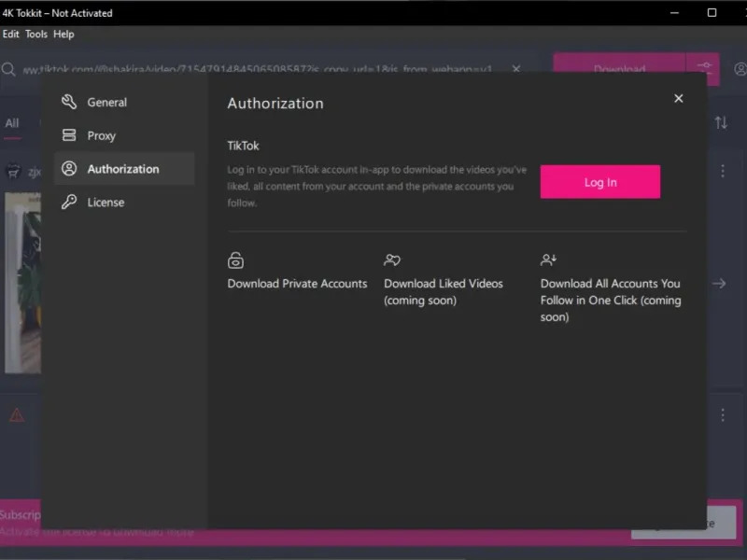Screen dimensions: 747x560
Task: Open the video thumbnail in main window
Action: pos(22,283)
